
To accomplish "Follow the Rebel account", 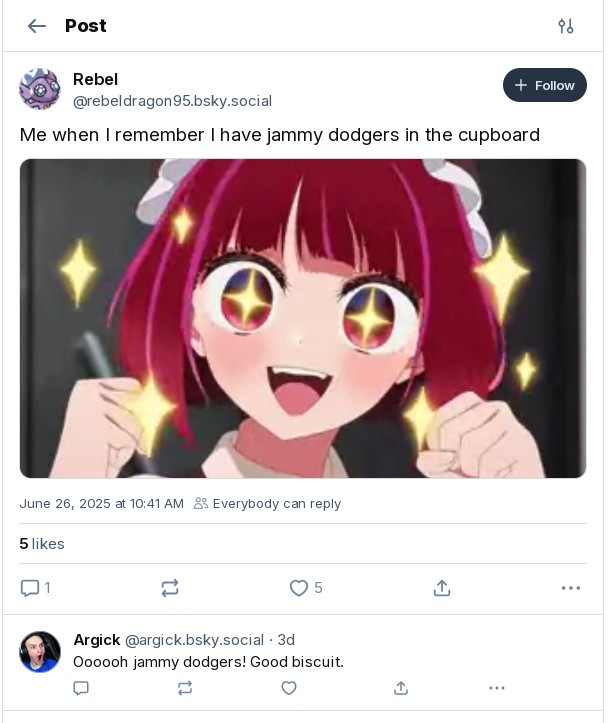I will 544,85.
